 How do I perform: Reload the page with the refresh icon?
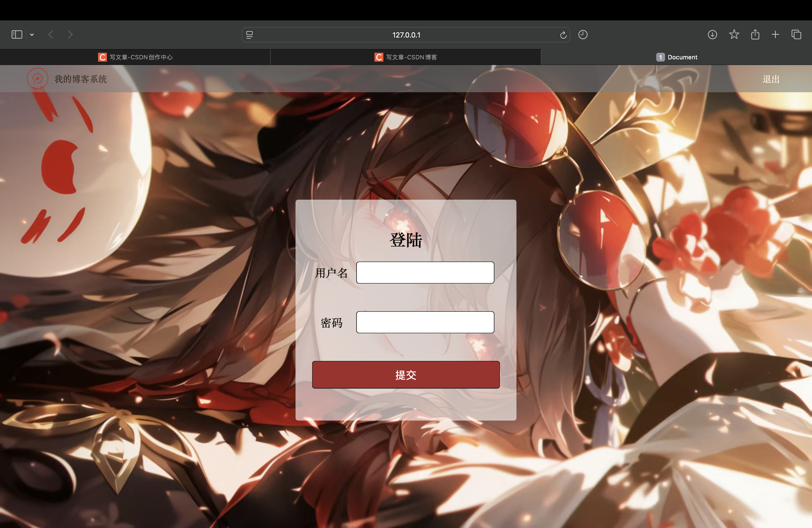(563, 35)
